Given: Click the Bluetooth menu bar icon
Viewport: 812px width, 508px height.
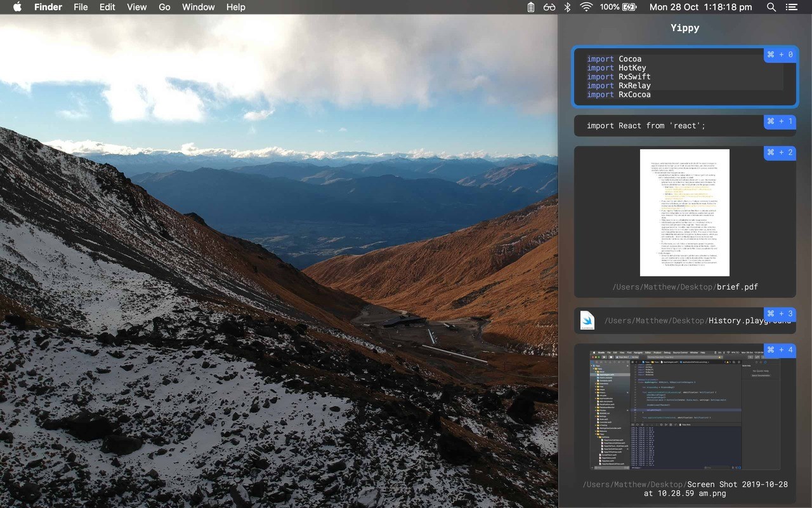Looking at the screenshot, I should (568, 7).
